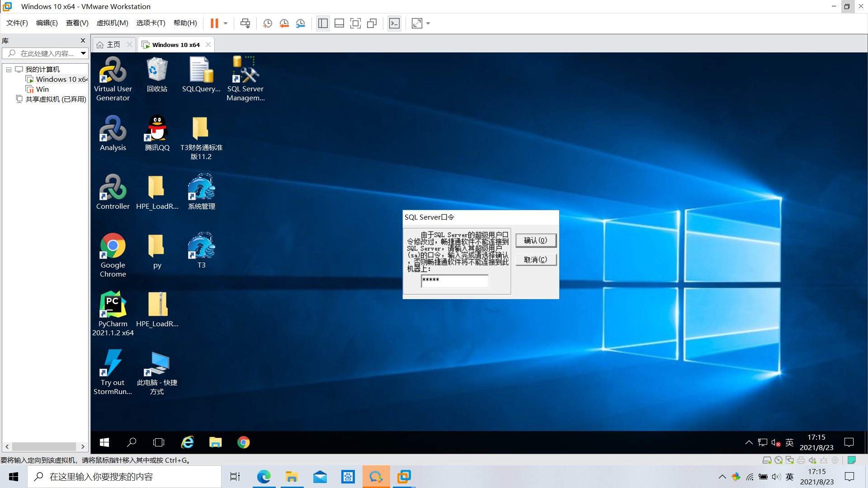Click the sa password field in dialog
Image resolution: width=868 pixels, height=488 pixels.
click(454, 281)
